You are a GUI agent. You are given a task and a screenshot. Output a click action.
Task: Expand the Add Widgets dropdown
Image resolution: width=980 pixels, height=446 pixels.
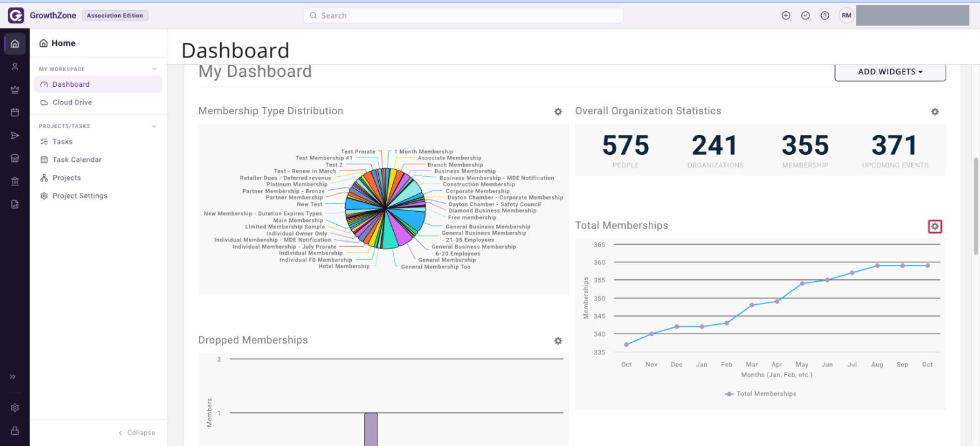click(890, 72)
